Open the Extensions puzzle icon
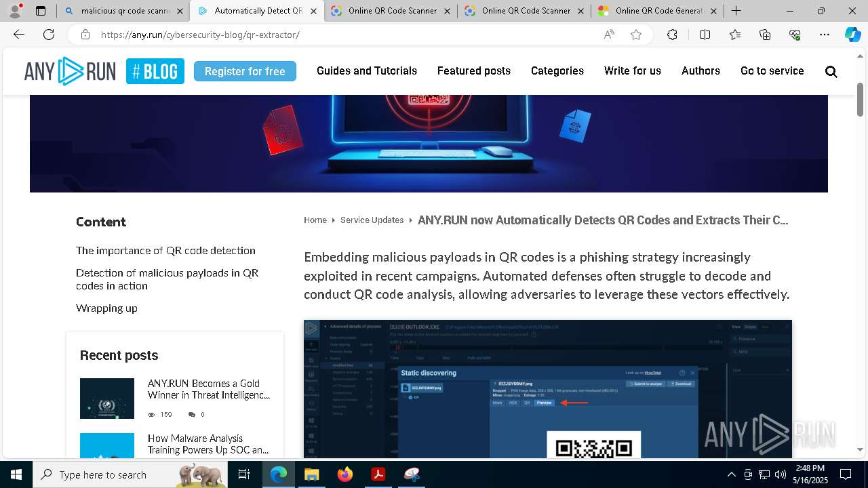This screenshot has height=488, width=868. click(x=672, y=35)
